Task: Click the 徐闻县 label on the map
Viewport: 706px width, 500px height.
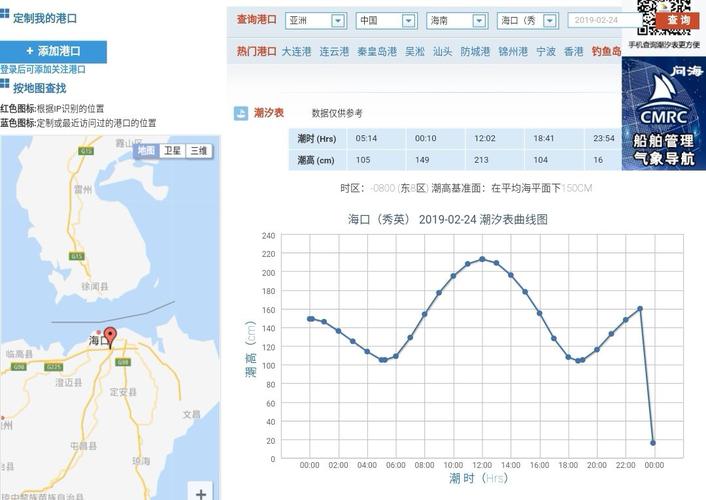Action: click(x=95, y=286)
